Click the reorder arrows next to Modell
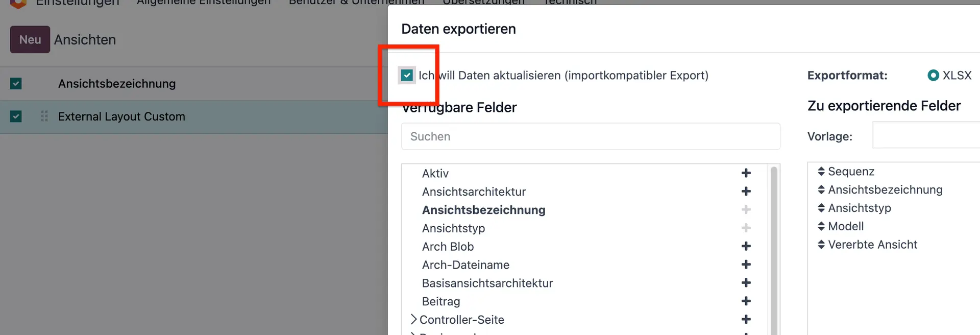 (821, 226)
